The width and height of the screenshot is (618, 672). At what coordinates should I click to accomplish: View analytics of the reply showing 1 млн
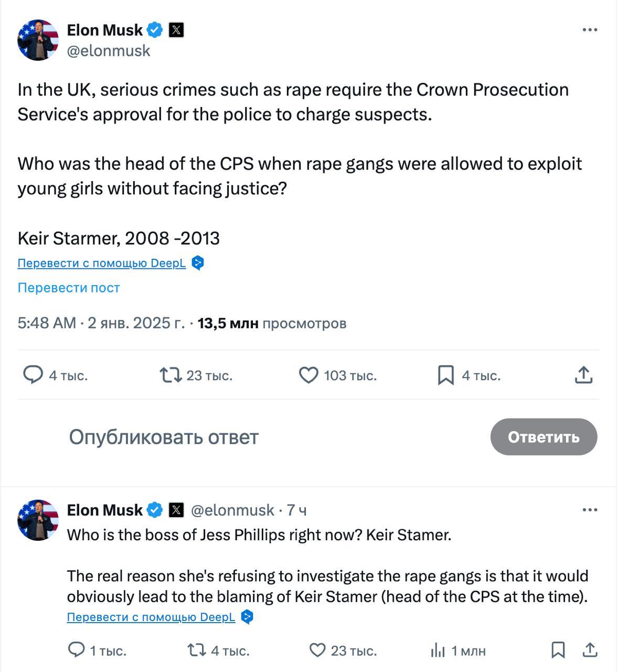coord(438,650)
